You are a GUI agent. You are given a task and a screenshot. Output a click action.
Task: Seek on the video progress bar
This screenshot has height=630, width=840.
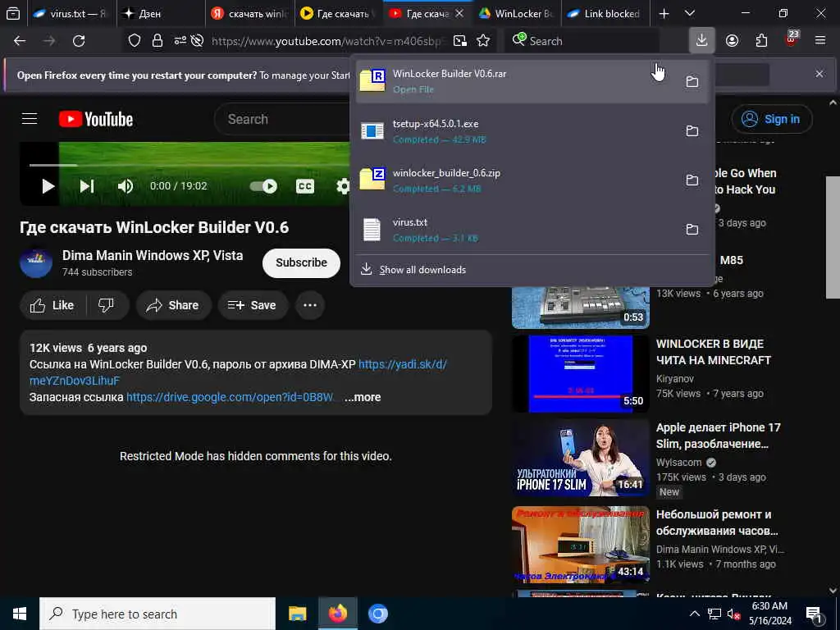coord(189,165)
